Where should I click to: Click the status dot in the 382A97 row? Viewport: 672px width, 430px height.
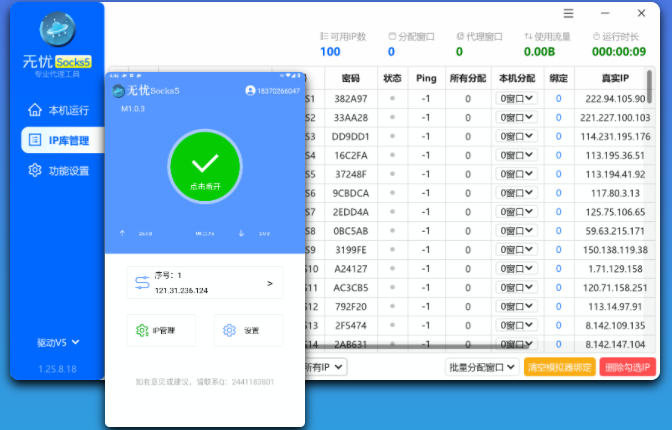pyautogui.click(x=392, y=98)
